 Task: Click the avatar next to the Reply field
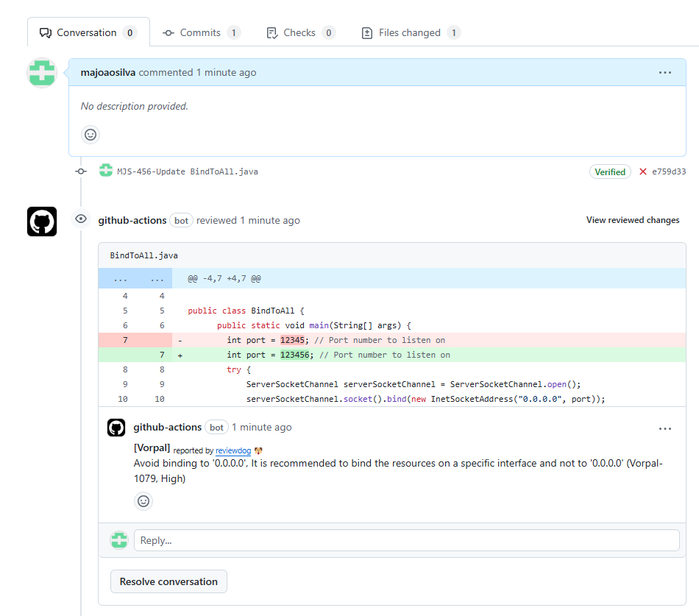point(119,539)
